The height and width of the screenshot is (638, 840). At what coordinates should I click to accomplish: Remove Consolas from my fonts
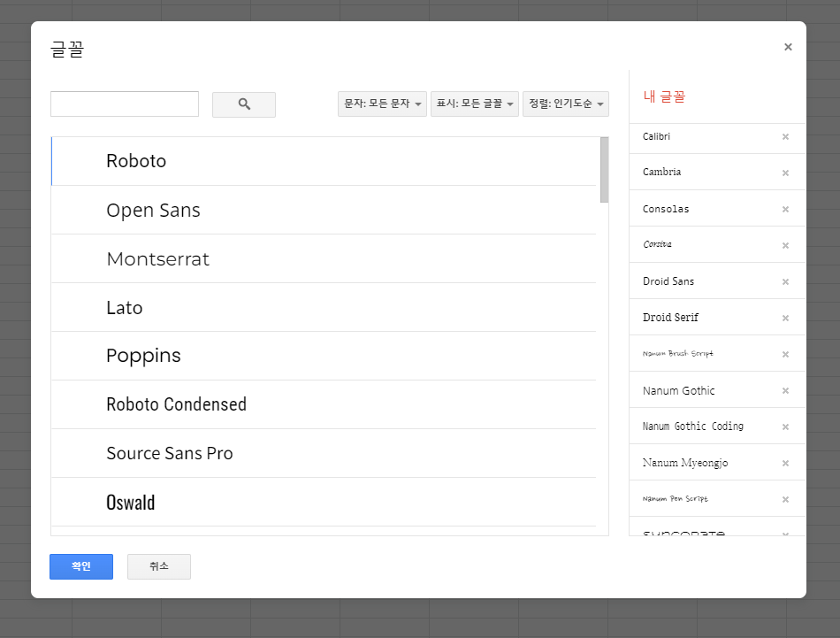click(785, 209)
